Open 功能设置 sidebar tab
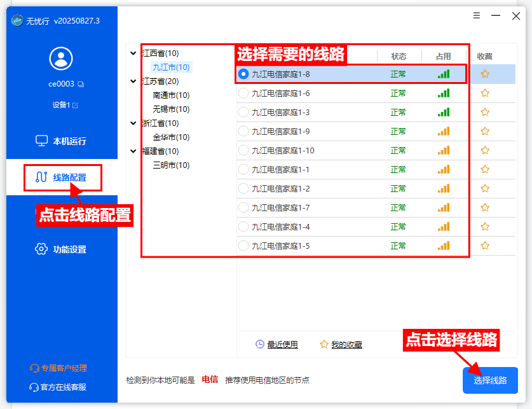The width and height of the screenshot is (532, 409). pyautogui.click(x=61, y=249)
